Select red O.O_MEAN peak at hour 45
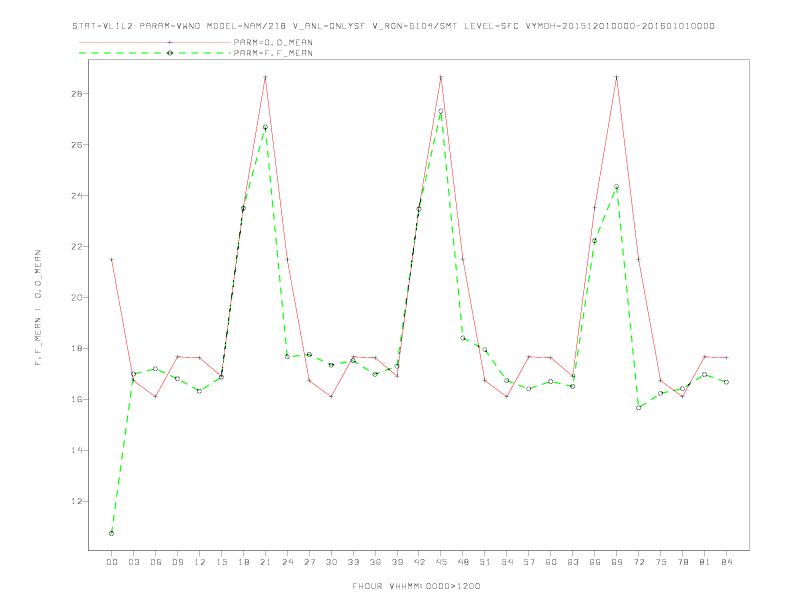Screen dimensions: 792x612 [441, 77]
